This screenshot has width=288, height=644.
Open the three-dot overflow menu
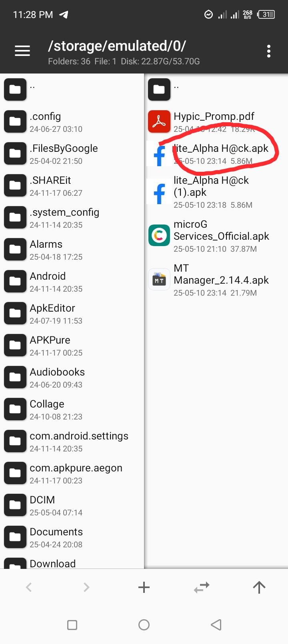(268, 51)
